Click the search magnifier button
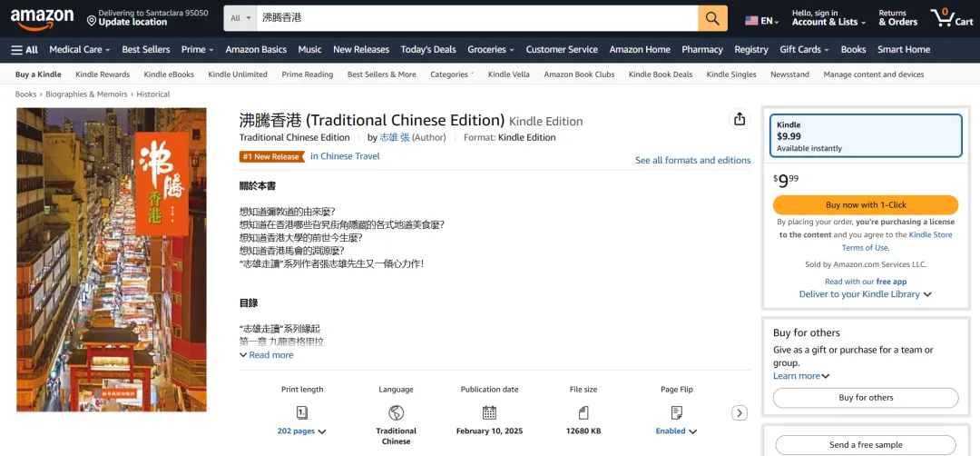This screenshot has height=456, width=980. click(x=712, y=18)
